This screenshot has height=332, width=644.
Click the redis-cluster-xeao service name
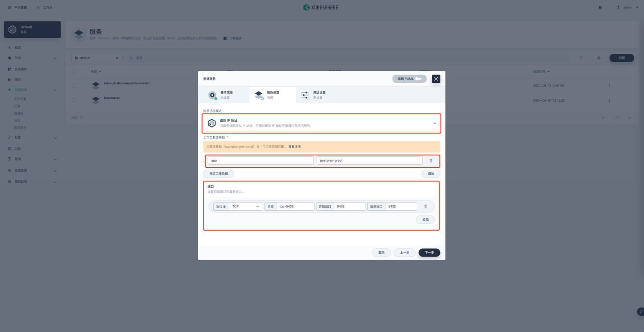click(x=127, y=83)
